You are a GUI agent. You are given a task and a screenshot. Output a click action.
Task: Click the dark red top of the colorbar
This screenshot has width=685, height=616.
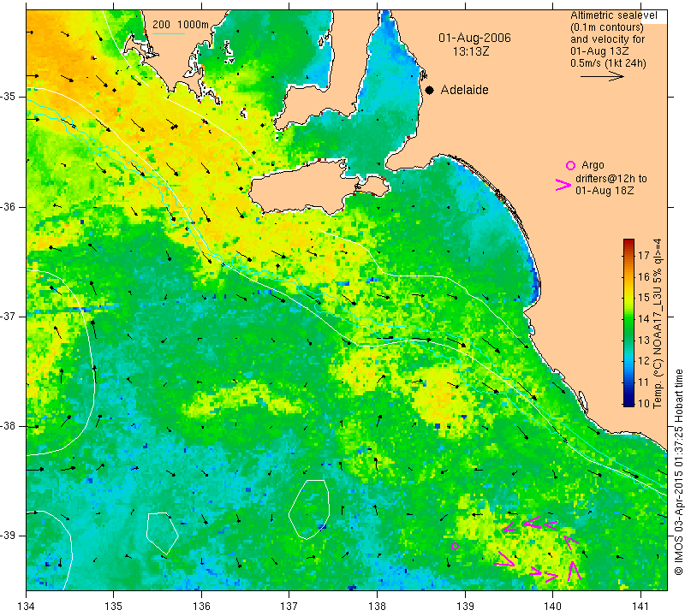pyautogui.click(x=628, y=243)
